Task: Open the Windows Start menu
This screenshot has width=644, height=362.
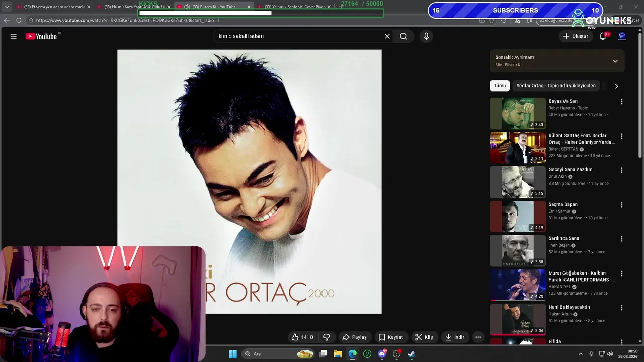Action: pos(233,354)
